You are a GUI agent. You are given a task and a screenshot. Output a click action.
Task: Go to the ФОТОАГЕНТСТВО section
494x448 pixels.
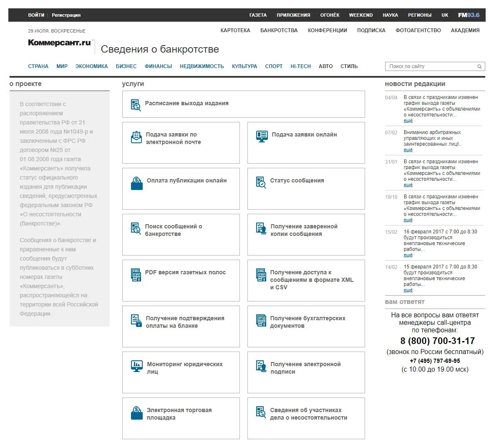418,30
